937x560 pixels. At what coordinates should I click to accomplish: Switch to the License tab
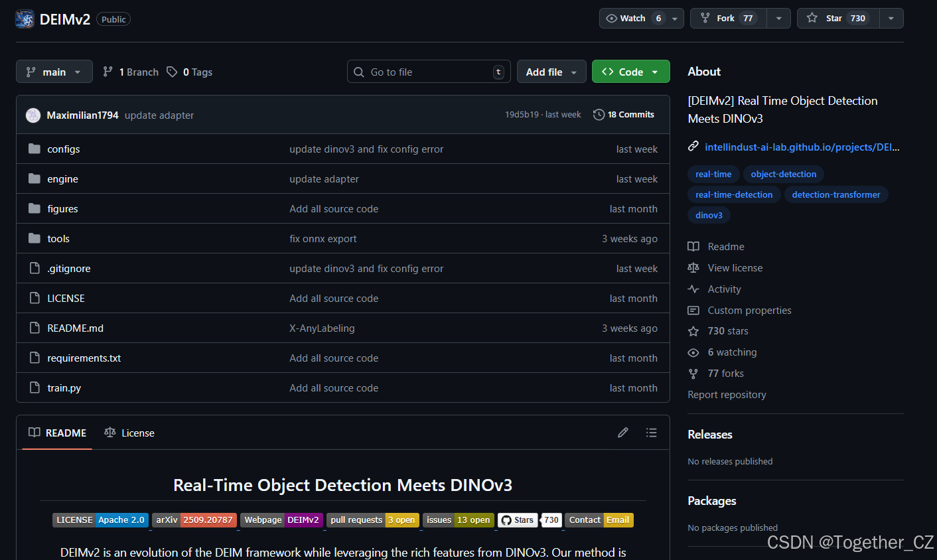(x=129, y=433)
